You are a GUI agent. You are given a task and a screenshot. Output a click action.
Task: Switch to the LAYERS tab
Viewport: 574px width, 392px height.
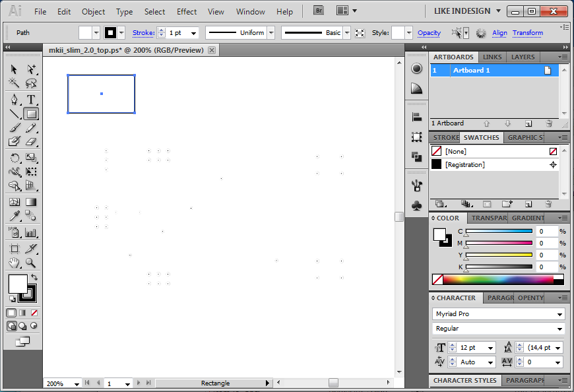[x=523, y=57]
